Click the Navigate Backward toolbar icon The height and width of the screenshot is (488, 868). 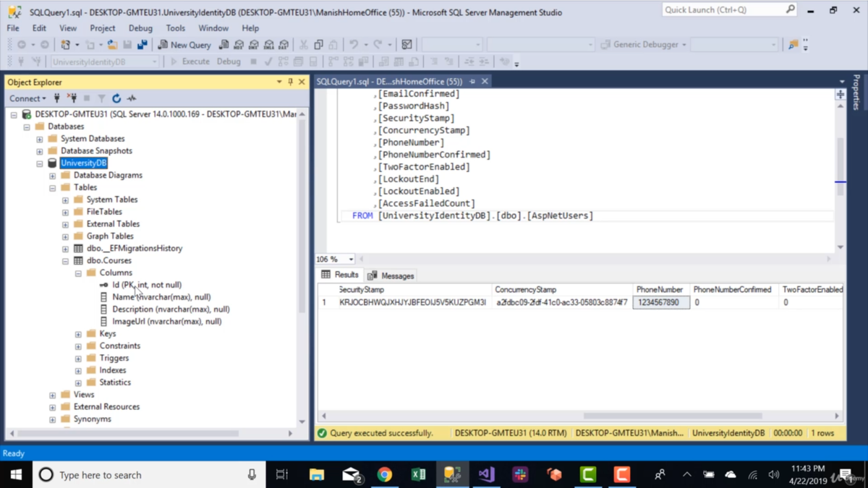tap(22, 45)
